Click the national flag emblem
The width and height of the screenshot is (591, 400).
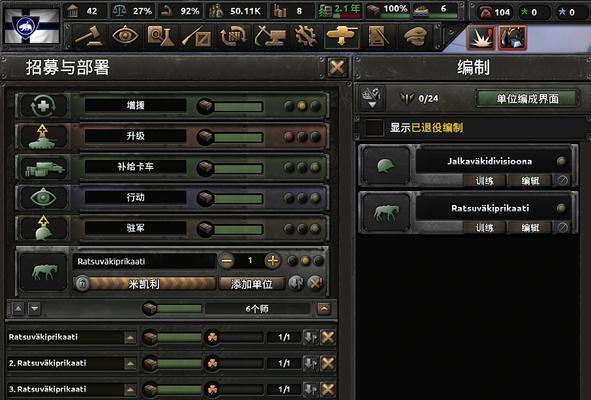coord(31,26)
